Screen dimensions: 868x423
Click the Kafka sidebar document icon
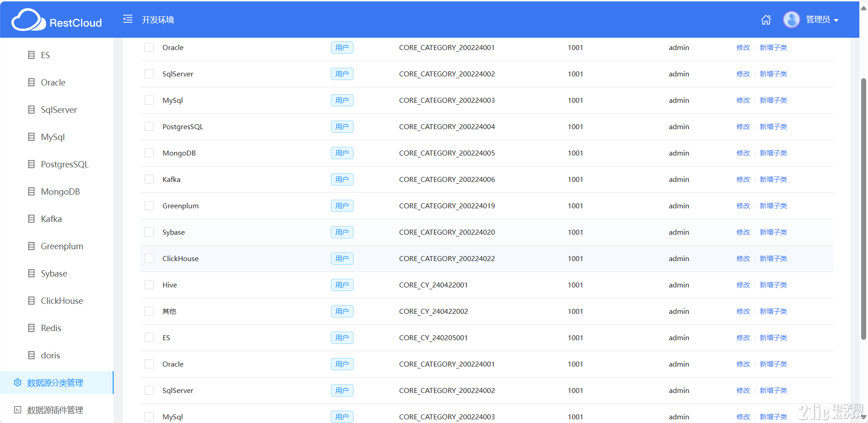click(31, 219)
